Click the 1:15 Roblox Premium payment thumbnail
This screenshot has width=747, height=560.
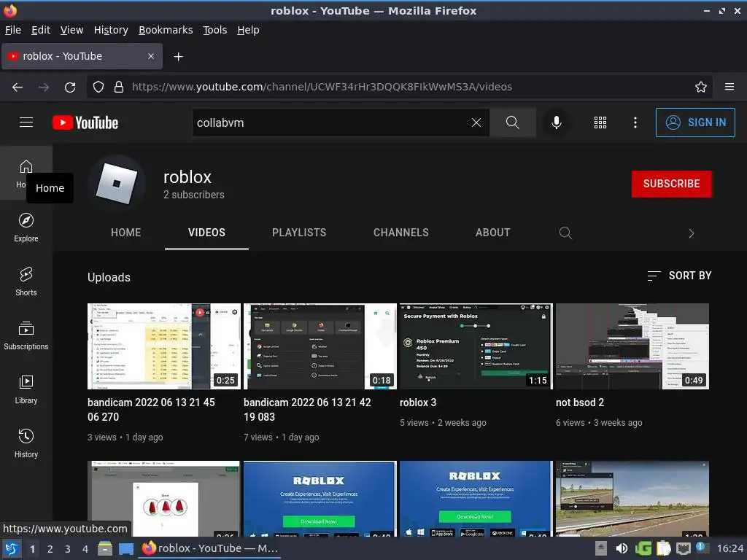(x=476, y=346)
